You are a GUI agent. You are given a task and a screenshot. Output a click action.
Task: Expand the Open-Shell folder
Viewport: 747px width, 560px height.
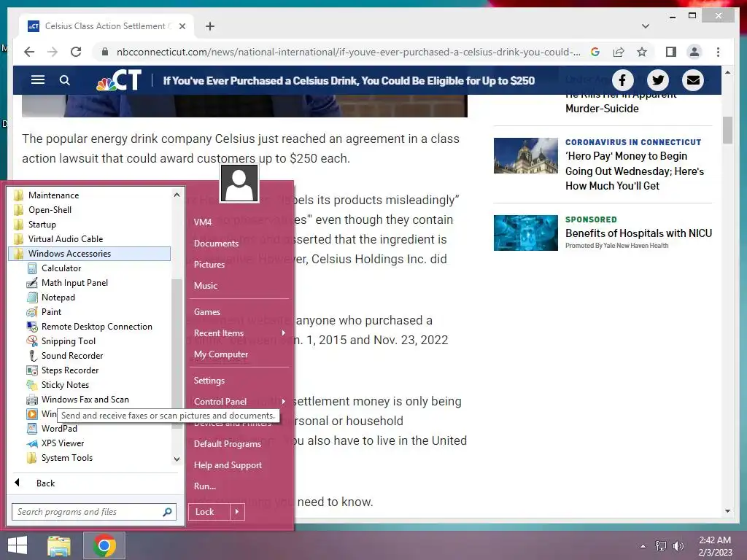(43, 210)
